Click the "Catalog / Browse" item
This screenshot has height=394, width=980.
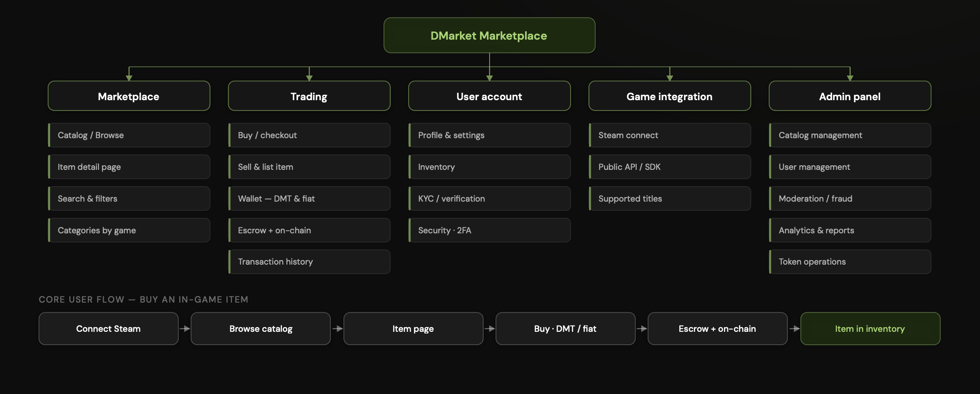click(129, 135)
